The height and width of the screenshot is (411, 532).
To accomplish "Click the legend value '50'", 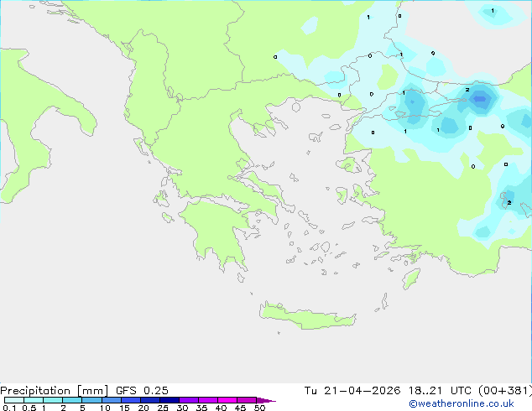I will (x=260, y=408).
